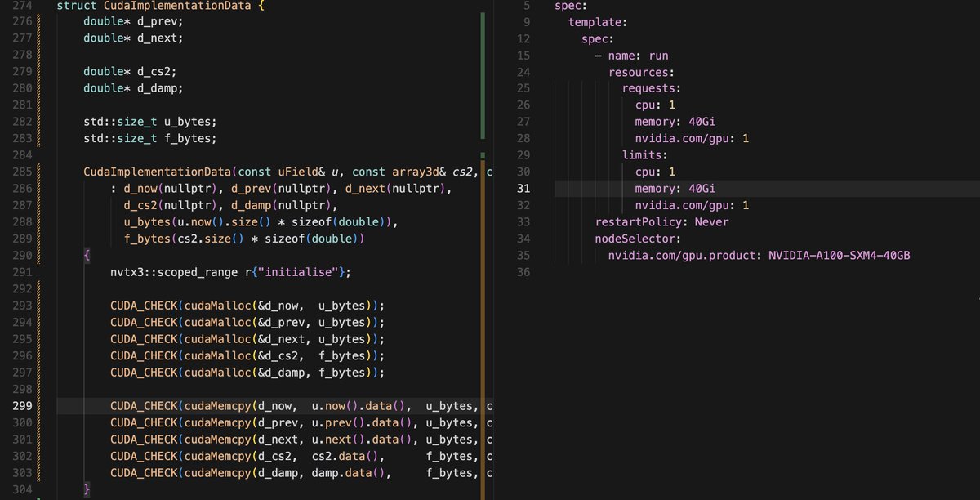
Task: Click 'd_now(nullptr)' in the initializer list
Action: 171,189
